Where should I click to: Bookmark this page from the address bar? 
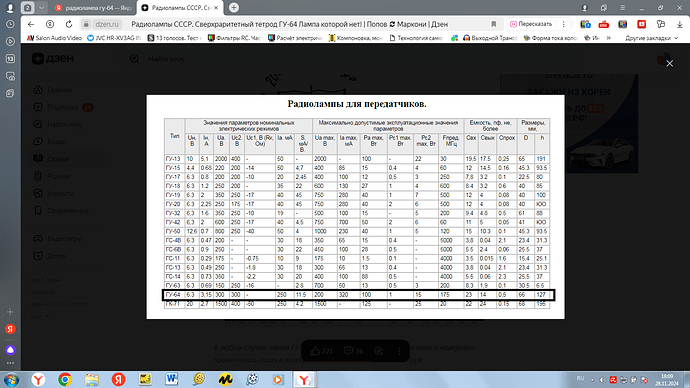tap(494, 24)
